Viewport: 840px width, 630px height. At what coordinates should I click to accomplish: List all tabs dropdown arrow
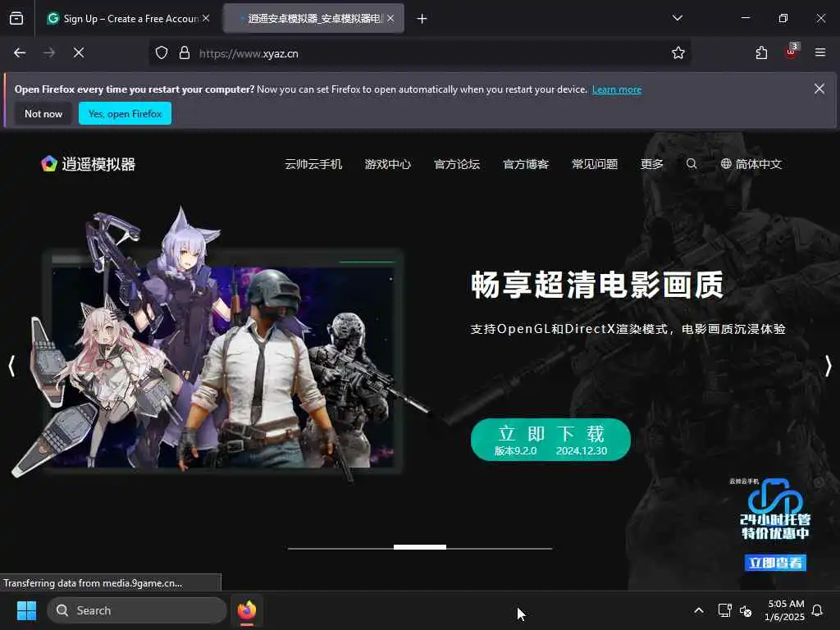coord(678,18)
